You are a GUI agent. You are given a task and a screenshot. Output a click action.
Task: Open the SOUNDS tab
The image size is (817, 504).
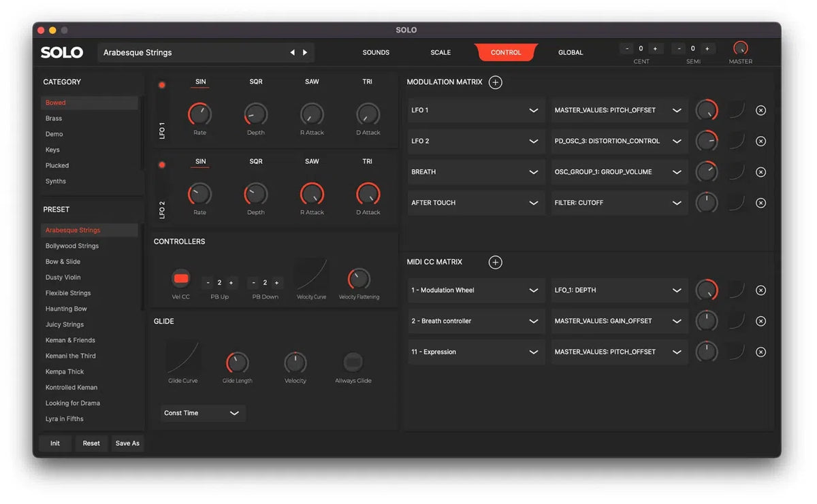376,52
